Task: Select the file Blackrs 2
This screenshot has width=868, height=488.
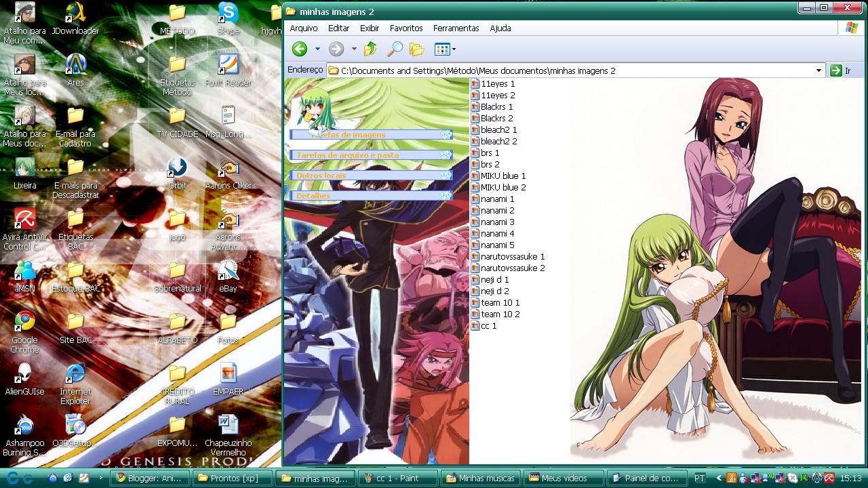Action: tap(492, 119)
